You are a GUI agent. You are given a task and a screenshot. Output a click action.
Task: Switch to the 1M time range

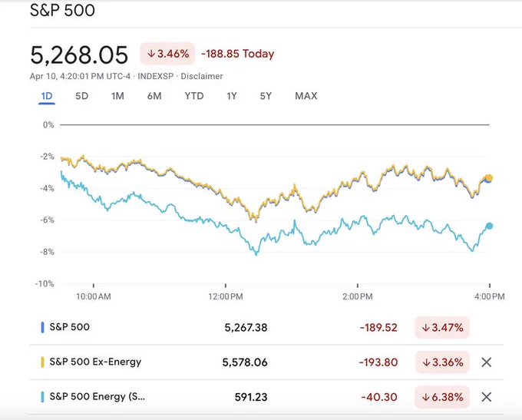117,96
